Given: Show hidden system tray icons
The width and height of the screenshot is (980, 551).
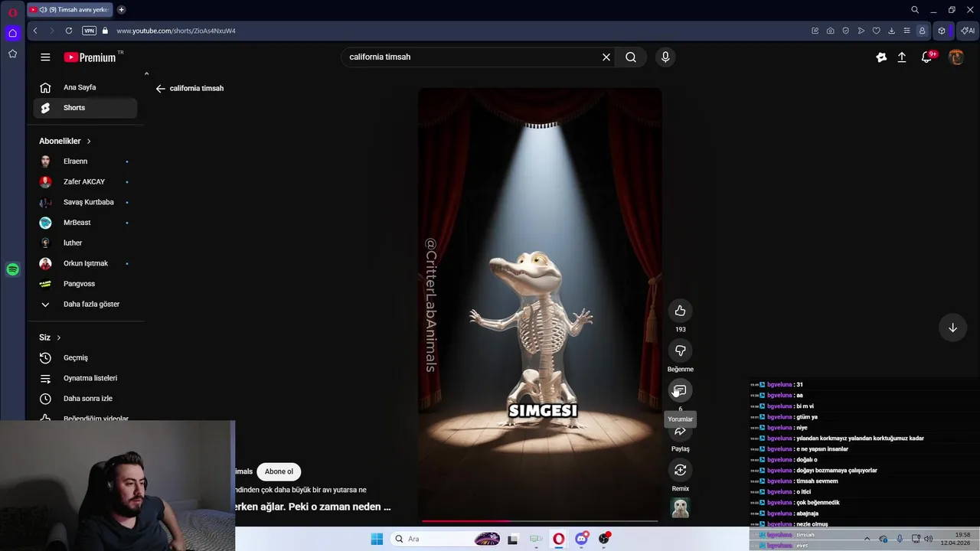Looking at the screenshot, I should [867, 539].
